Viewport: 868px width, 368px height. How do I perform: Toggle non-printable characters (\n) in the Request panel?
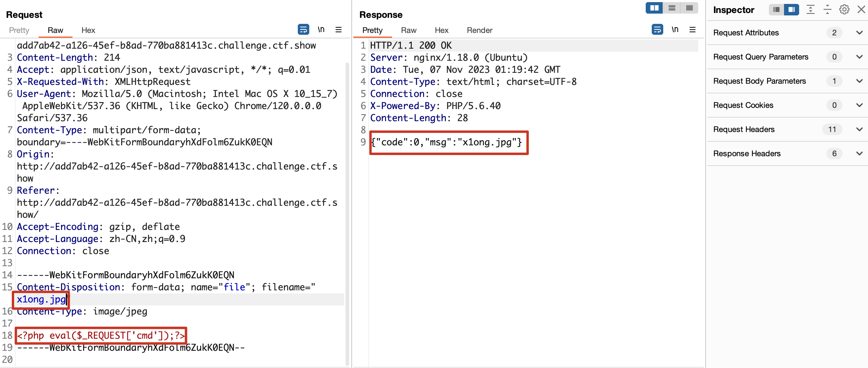(x=321, y=30)
